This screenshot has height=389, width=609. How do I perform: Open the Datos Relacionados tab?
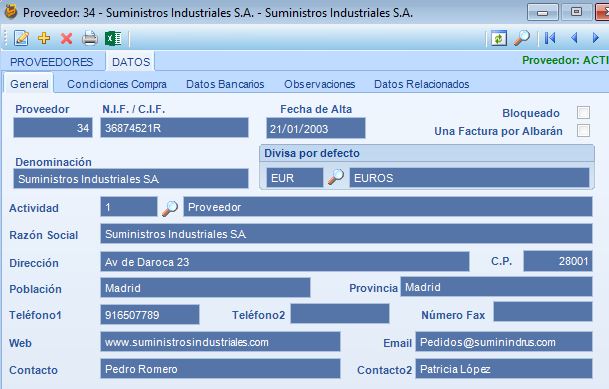pos(421,84)
